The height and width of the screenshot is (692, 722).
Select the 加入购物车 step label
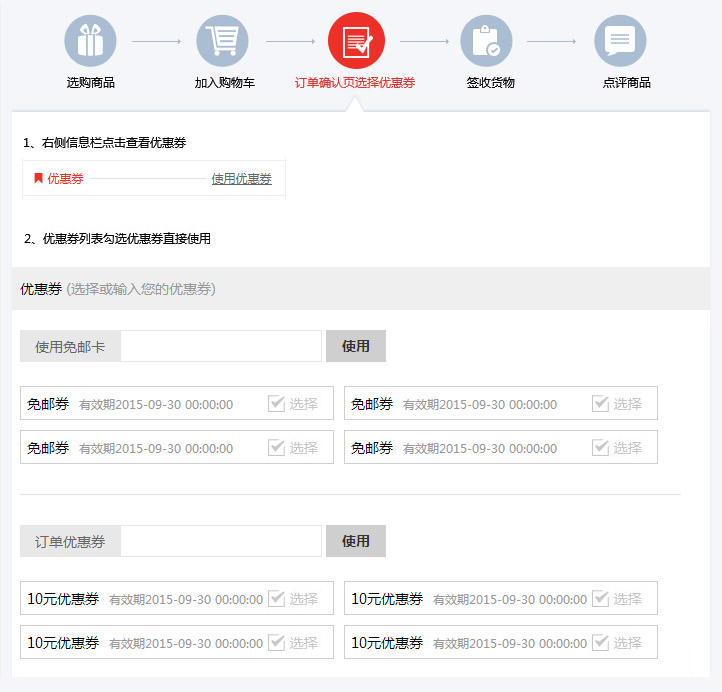225,83
